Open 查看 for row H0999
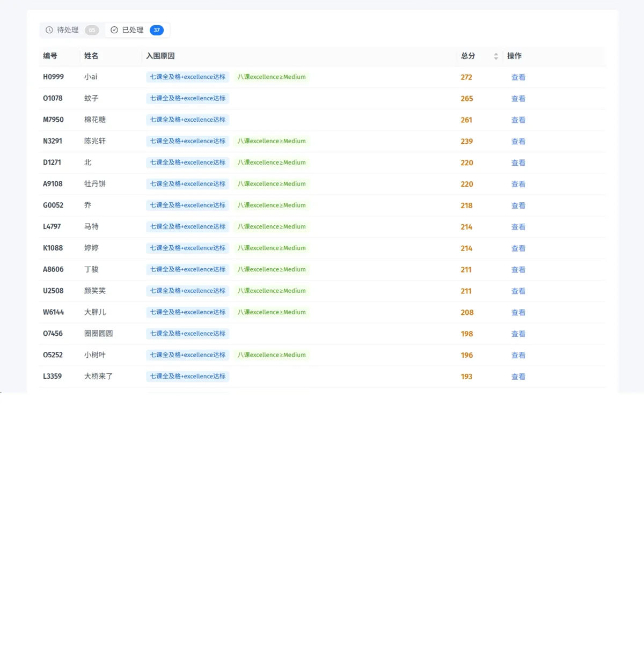Viewport: 644px width, 663px height. coord(518,77)
